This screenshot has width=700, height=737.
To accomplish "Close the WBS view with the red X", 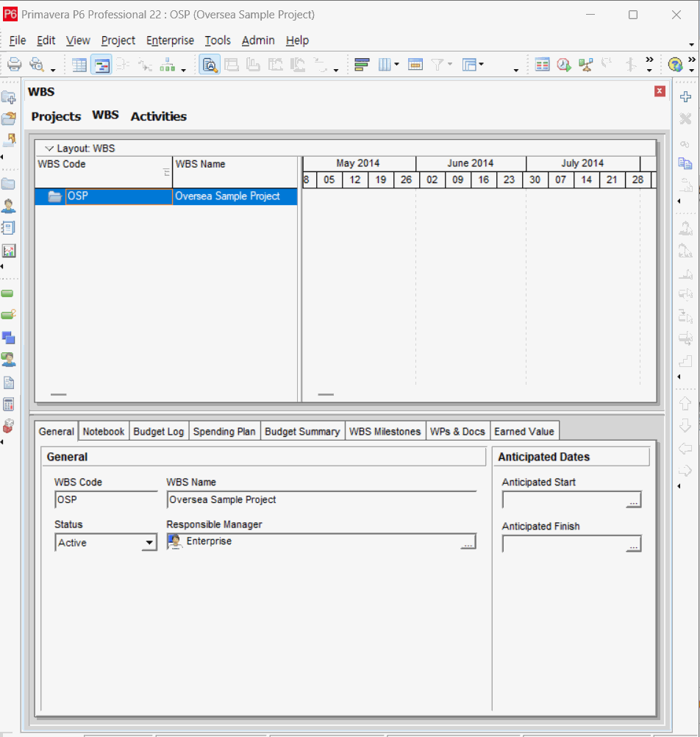I will click(x=660, y=91).
